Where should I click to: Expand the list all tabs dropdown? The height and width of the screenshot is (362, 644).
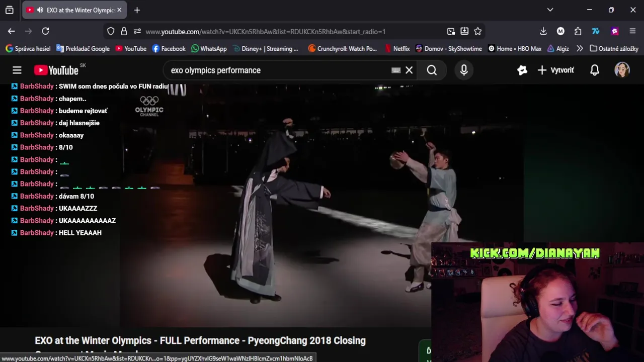[x=550, y=10]
